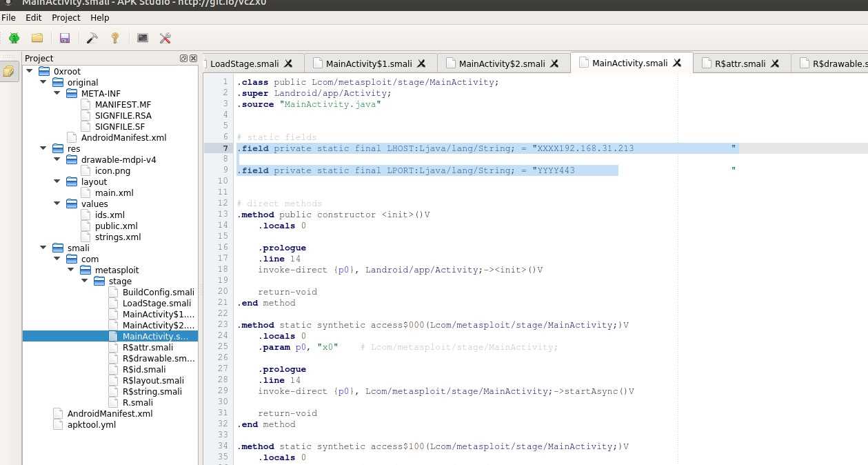The image size is (868, 465).
Task: Switch to the MainActivity$2.smali tab
Action: 502,63
